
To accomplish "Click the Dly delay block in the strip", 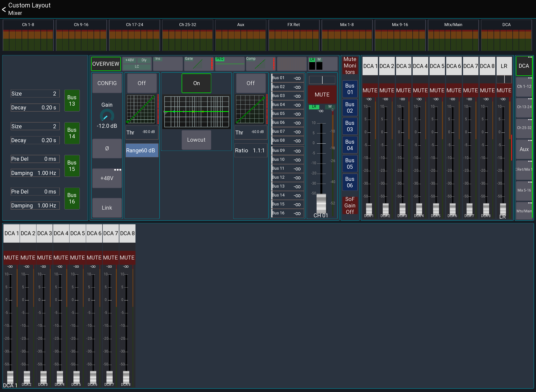I will pos(144,60).
